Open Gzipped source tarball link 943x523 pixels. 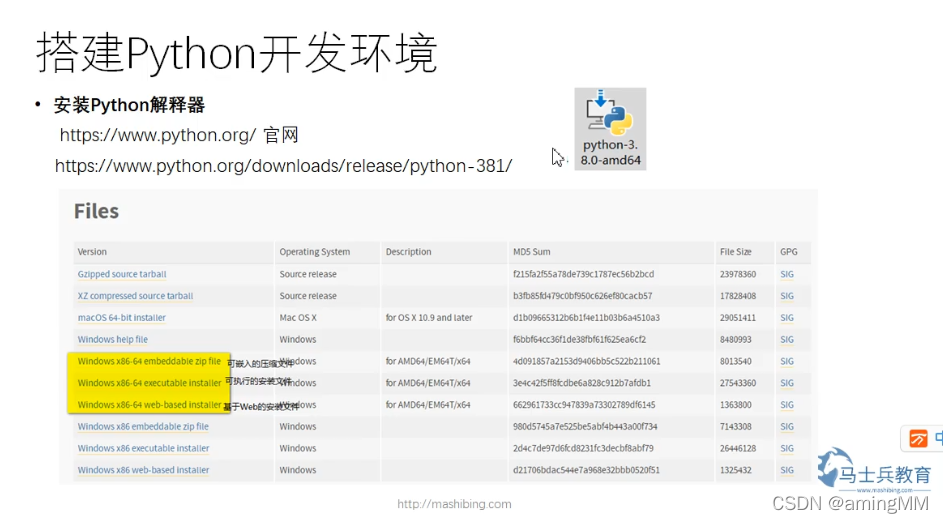[122, 274]
